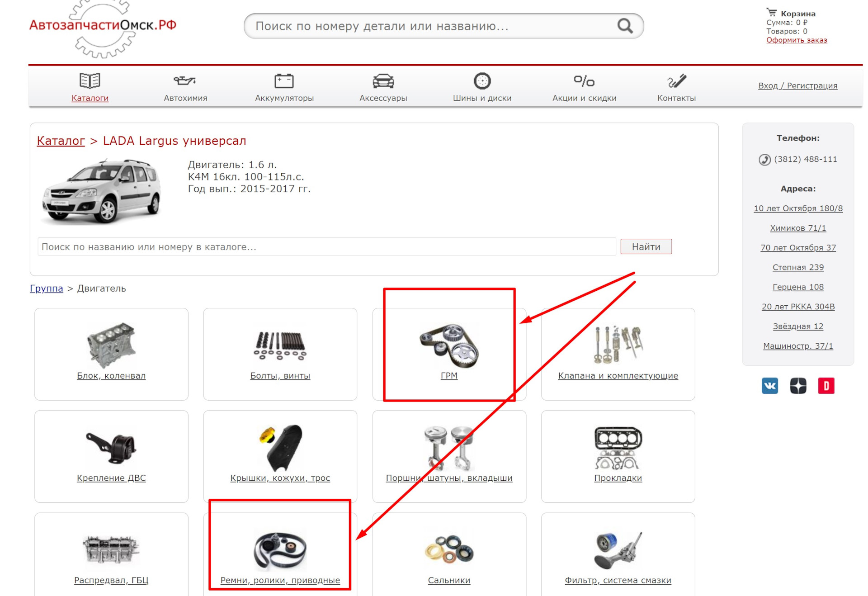This screenshot has width=868, height=596.
Task: Focus the catalog search input field
Action: point(326,247)
